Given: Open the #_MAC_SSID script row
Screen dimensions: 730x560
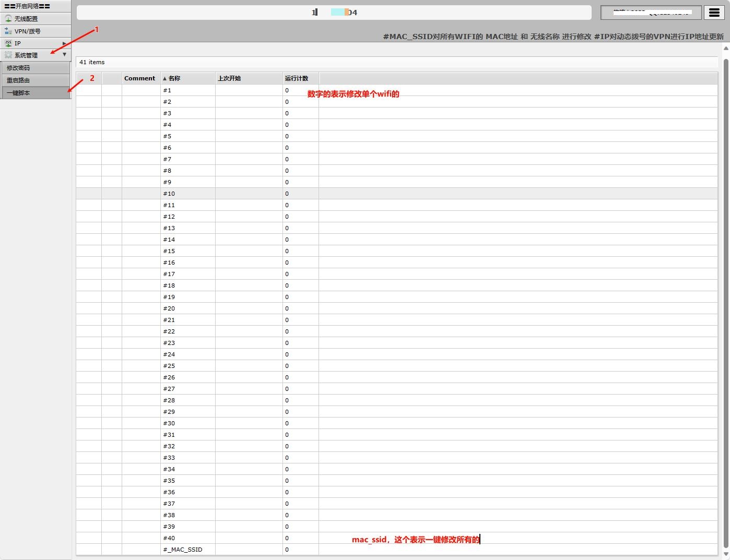Looking at the screenshot, I should pos(183,550).
